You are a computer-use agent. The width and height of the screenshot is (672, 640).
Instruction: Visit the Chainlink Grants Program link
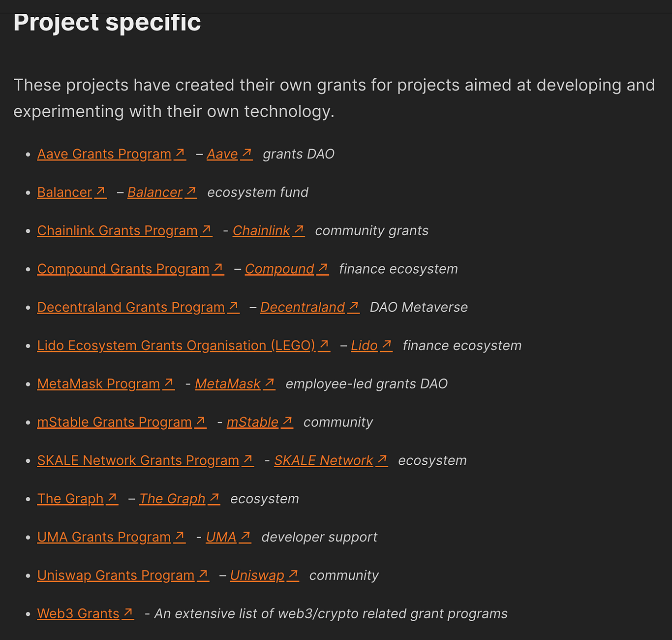pyautogui.click(x=124, y=231)
